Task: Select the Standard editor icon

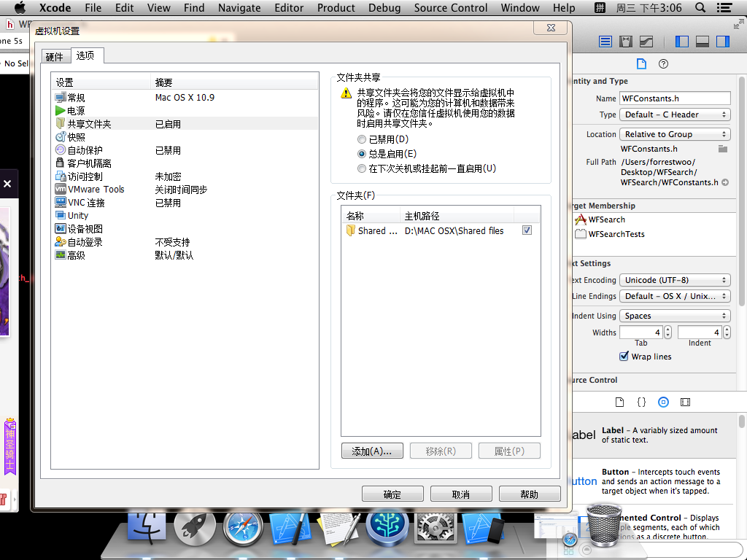Action: click(605, 42)
